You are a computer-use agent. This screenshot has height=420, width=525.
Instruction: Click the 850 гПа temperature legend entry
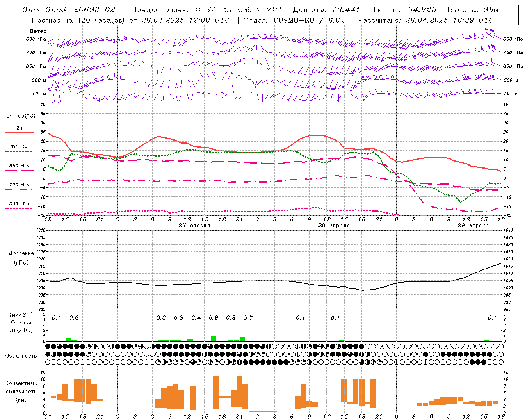click(x=19, y=167)
